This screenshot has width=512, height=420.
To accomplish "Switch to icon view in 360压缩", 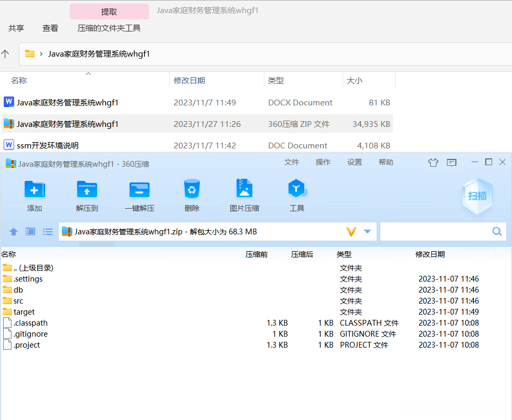I will point(30,232).
